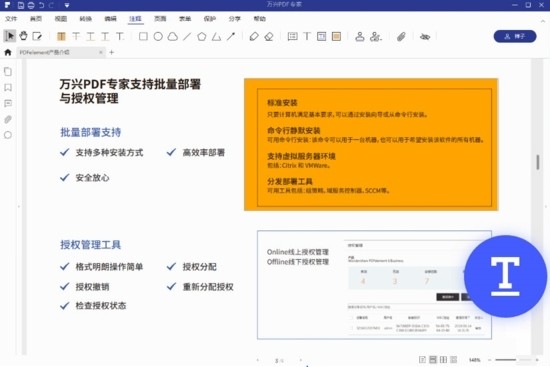Open the search side panel
This screenshot has width=550, height=367.
pyautogui.click(x=8, y=135)
